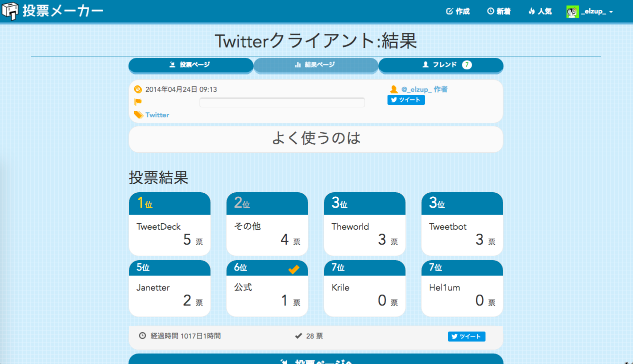Open the 人気 popular polls page
The image size is (633, 364).
[540, 11]
